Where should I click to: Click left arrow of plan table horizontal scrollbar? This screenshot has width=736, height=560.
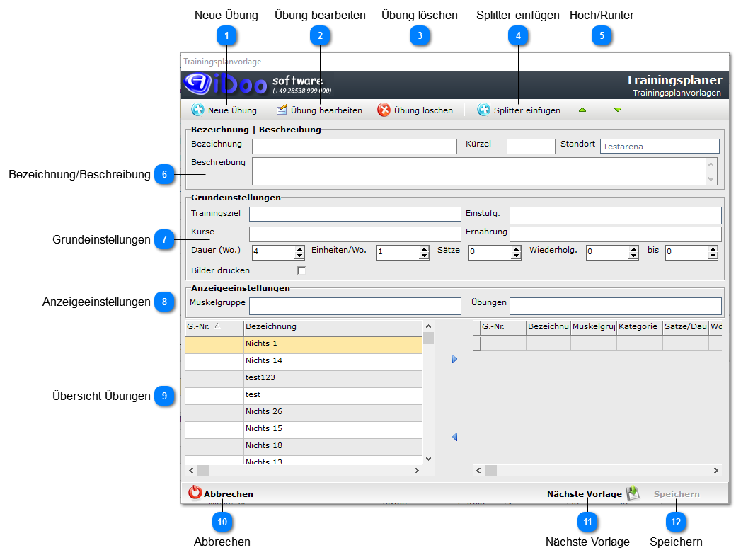[x=478, y=470]
